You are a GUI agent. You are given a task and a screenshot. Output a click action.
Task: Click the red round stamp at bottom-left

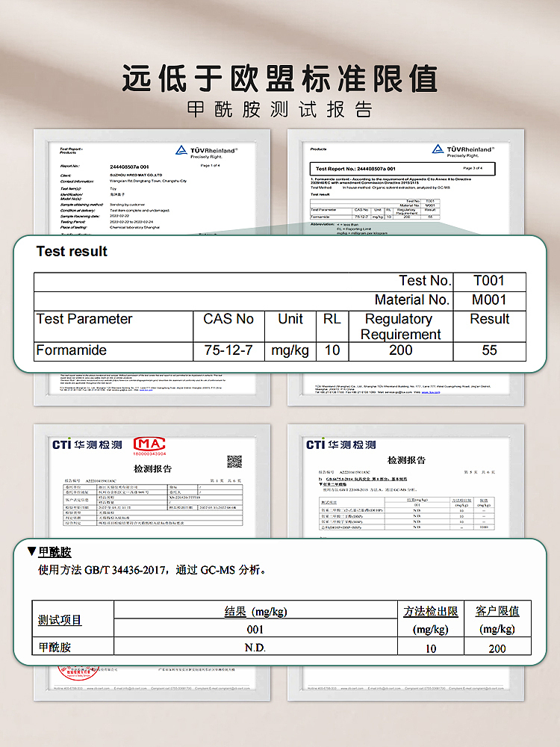coord(78,672)
